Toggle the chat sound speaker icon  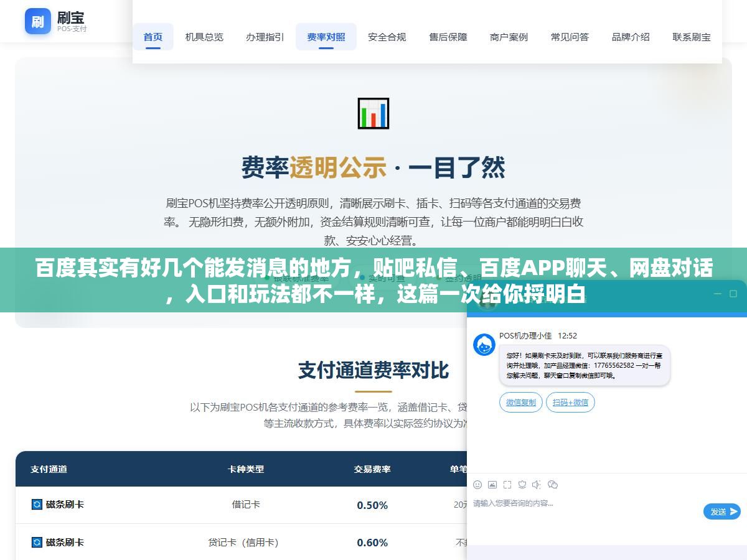pos(537,484)
